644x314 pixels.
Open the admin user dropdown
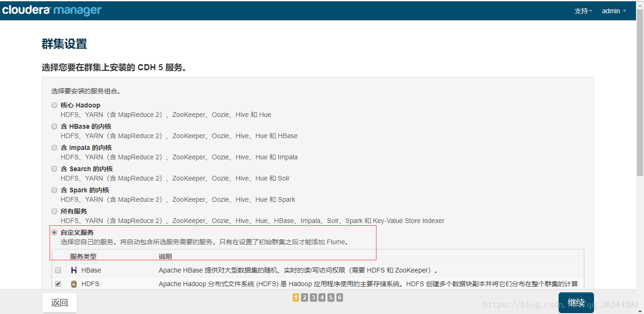click(614, 11)
